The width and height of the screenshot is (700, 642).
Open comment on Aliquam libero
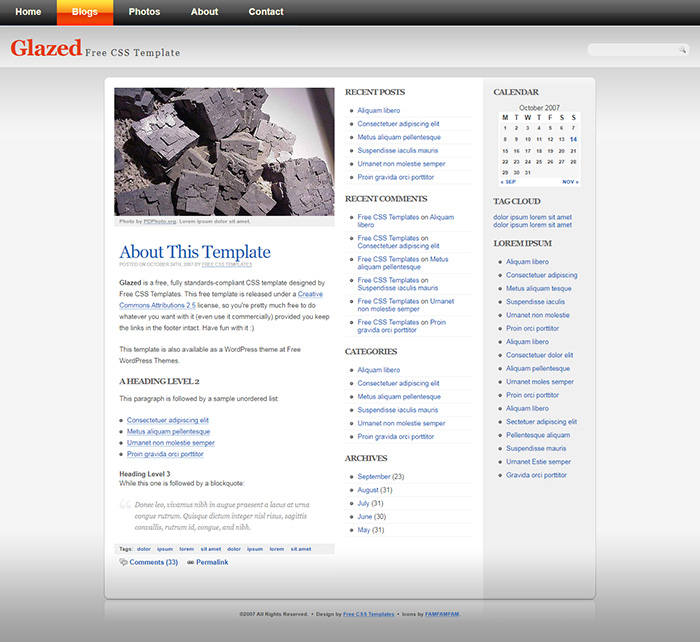pyautogui.click(x=406, y=221)
